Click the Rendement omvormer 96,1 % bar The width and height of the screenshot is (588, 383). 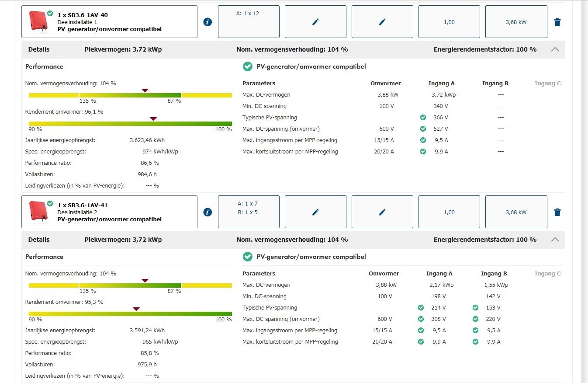(130, 123)
